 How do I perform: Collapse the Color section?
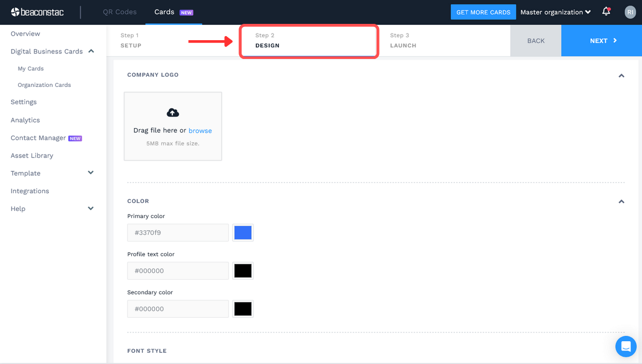point(621,201)
